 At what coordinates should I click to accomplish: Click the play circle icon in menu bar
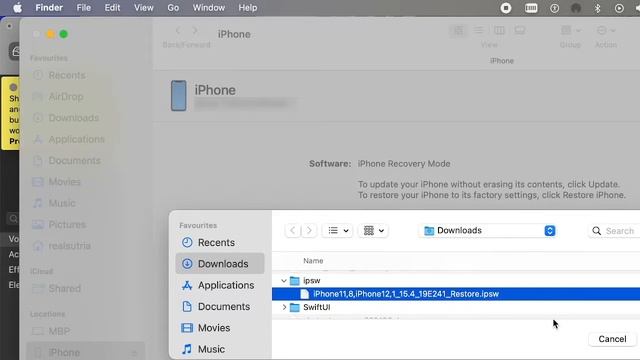tap(619, 8)
